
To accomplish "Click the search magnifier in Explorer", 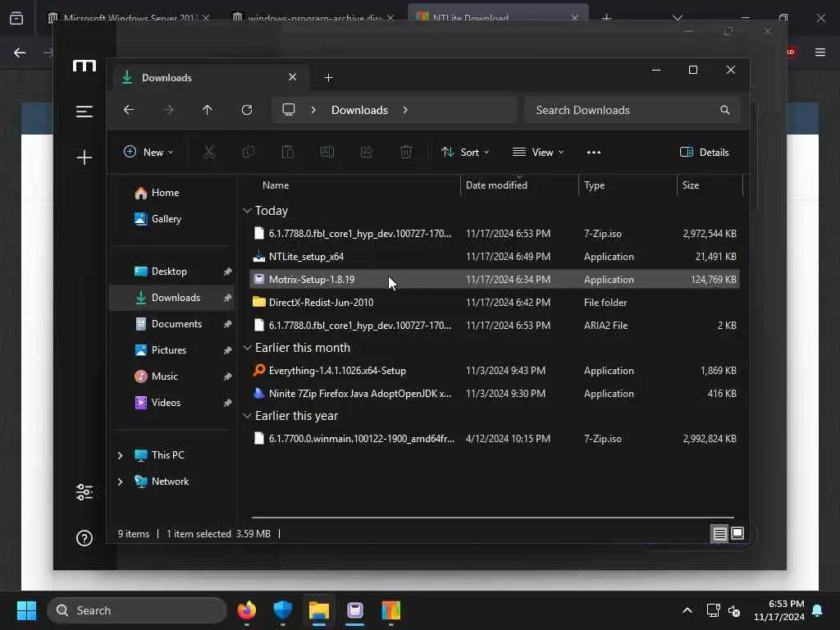I will pyautogui.click(x=725, y=110).
